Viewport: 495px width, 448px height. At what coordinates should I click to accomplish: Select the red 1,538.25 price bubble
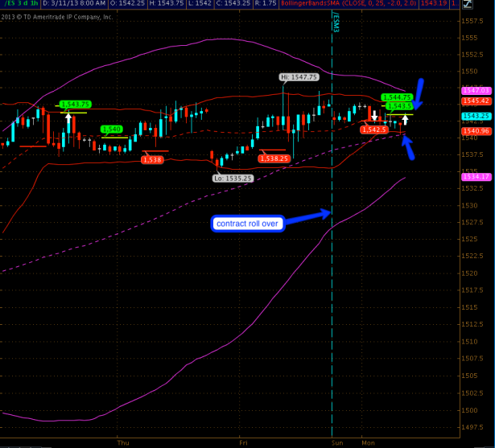coord(274,158)
